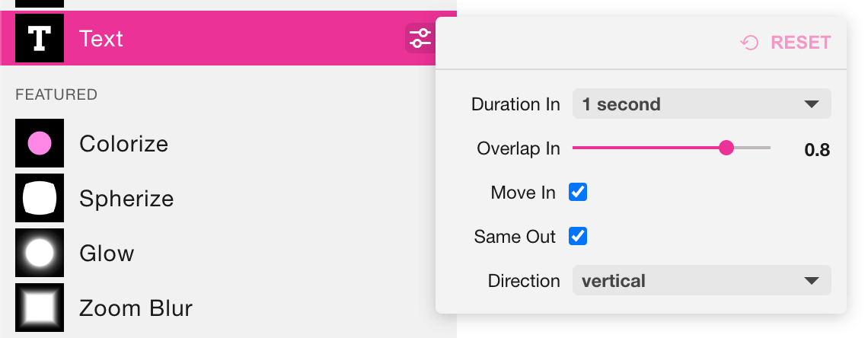Choose the Glow effect icon

click(40, 253)
